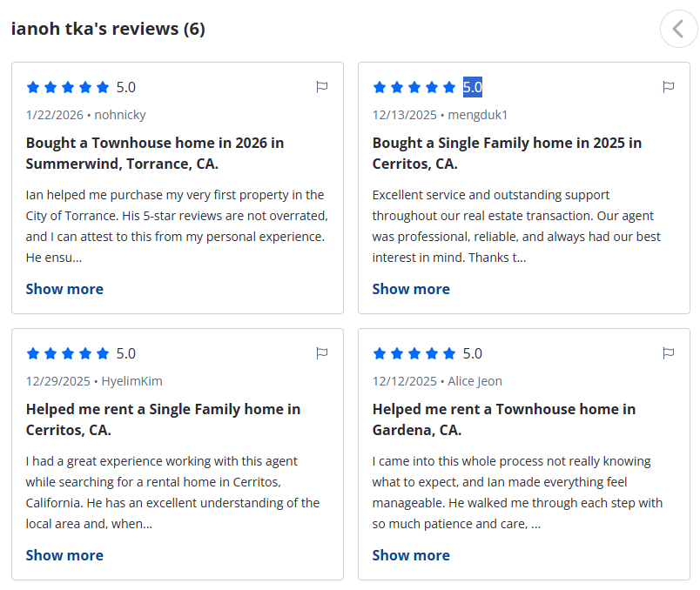This screenshot has height=590, width=700.
Task: Click the reviews (6) section heading
Action: 108,29
